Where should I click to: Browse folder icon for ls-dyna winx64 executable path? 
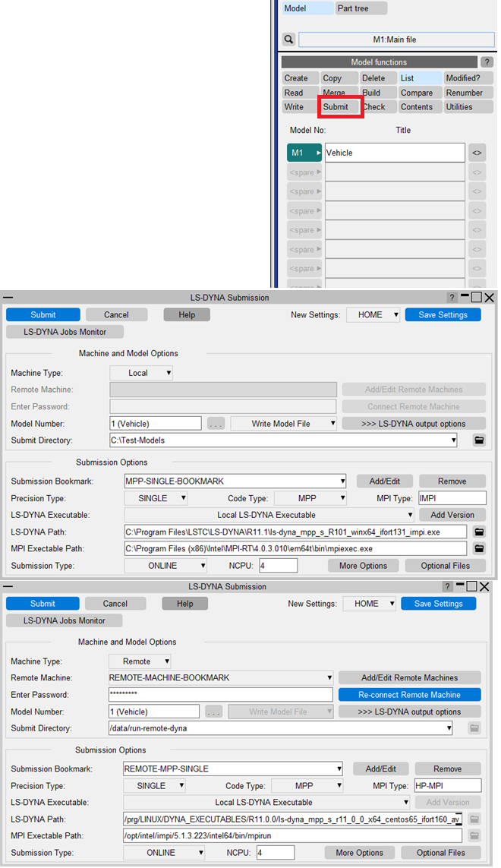(479, 532)
